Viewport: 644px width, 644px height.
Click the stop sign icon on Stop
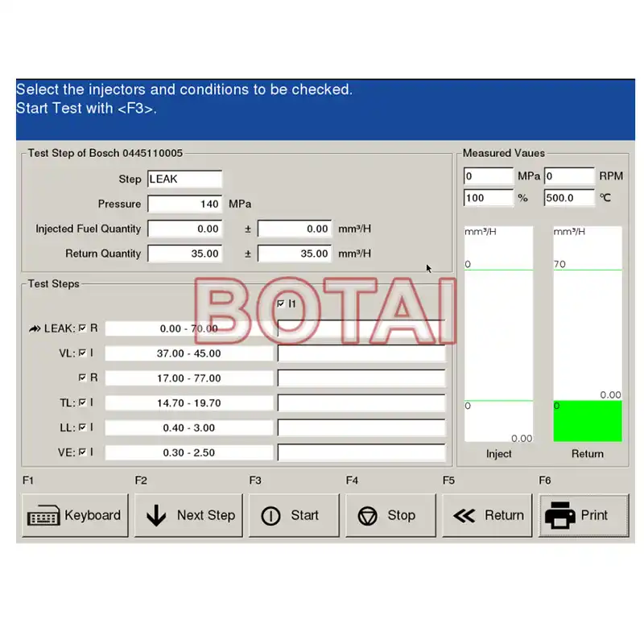tap(367, 516)
